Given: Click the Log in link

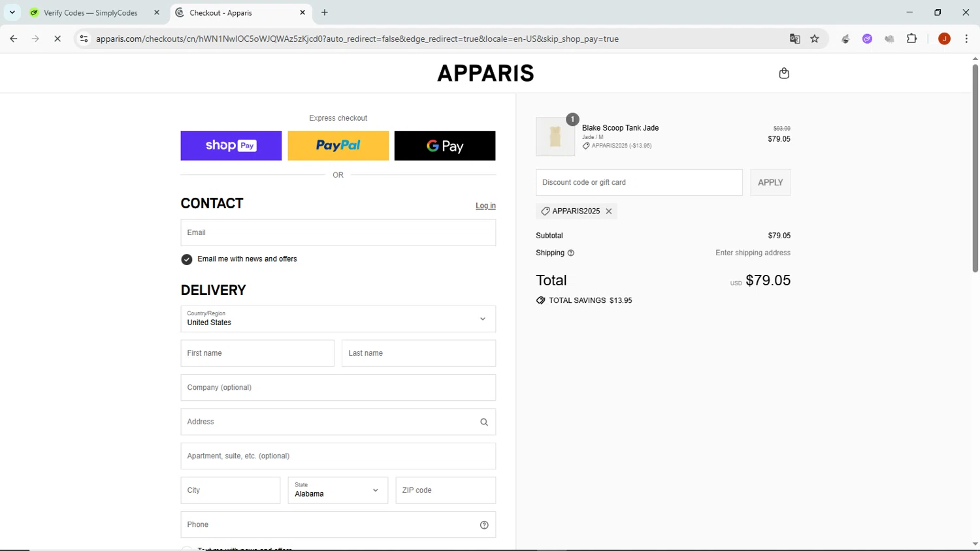Looking at the screenshot, I should tap(485, 206).
